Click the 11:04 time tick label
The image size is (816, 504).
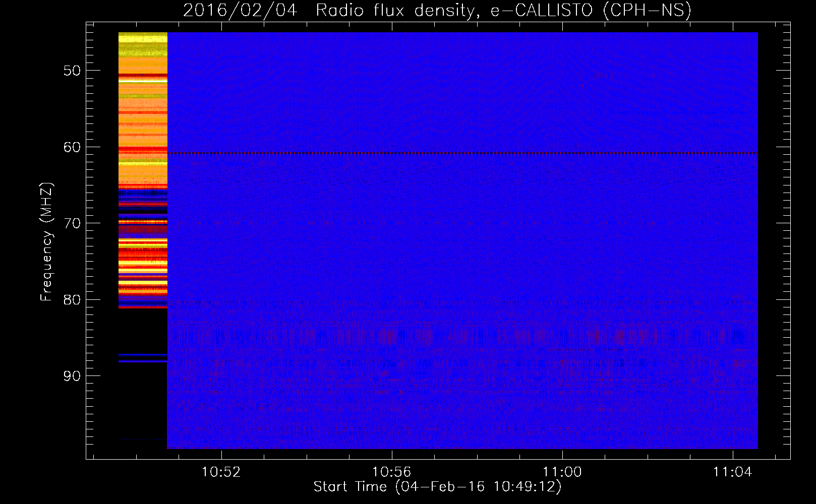(732, 472)
